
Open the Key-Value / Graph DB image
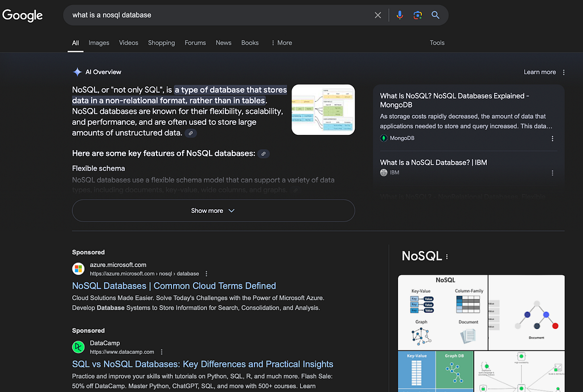tap(436, 372)
